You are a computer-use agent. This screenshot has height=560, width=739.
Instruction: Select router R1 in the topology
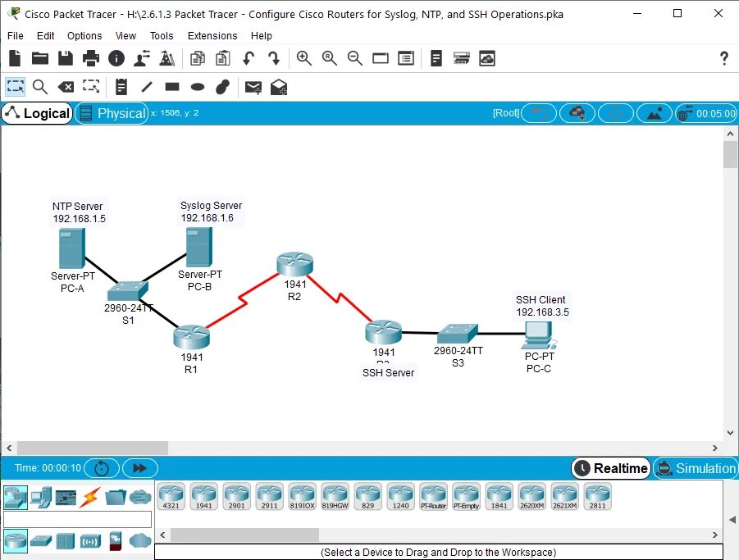coord(191,337)
